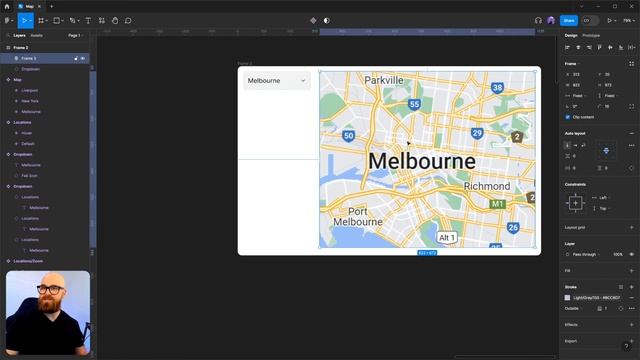Open stroke position Outside dropdown

point(573,308)
